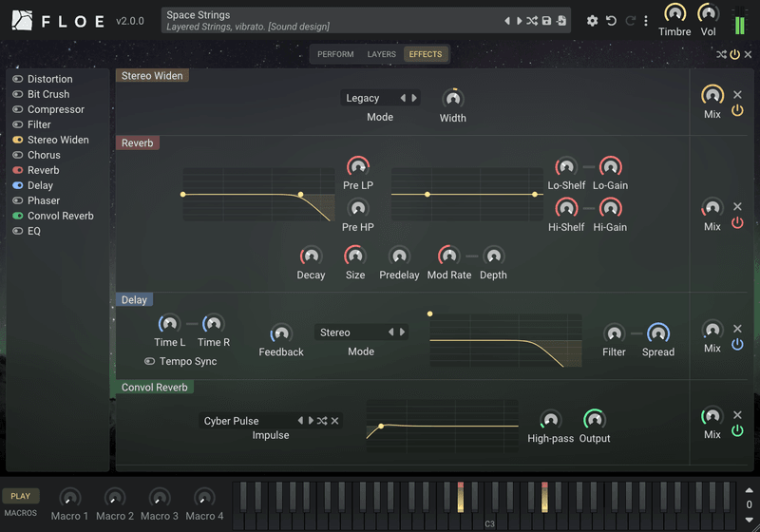Click the Timbre knob
This screenshot has height=532, width=760.
[674, 13]
